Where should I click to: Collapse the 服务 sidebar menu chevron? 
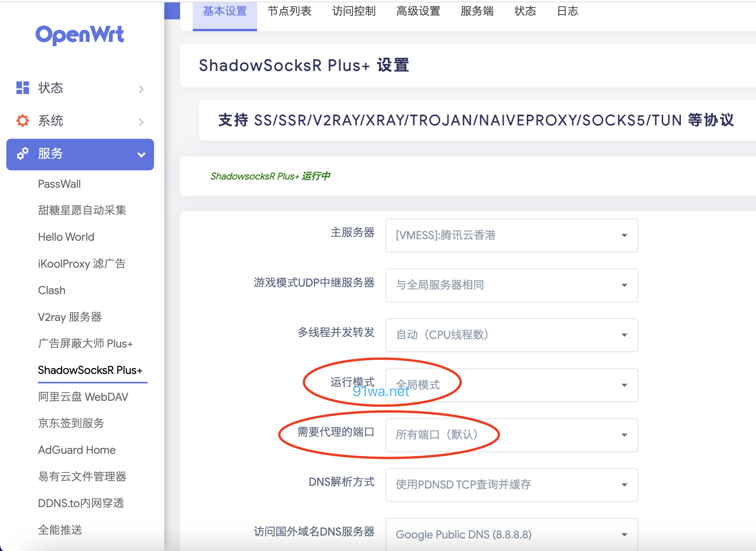(x=141, y=155)
